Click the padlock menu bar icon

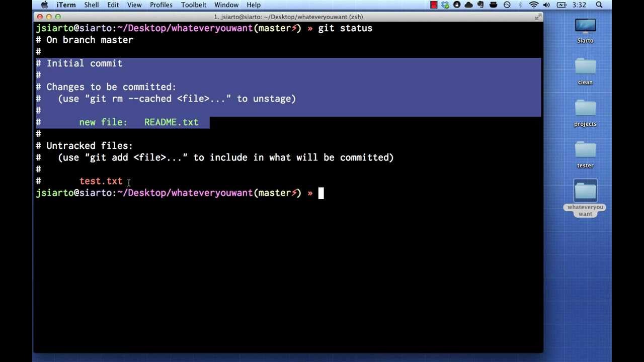(x=457, y=5)
